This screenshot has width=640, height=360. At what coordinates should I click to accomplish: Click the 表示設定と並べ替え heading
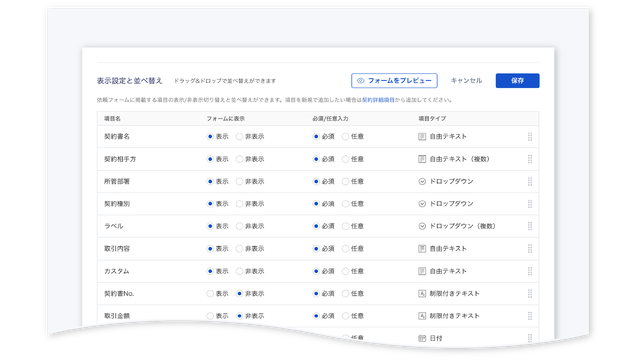[129, 81]
